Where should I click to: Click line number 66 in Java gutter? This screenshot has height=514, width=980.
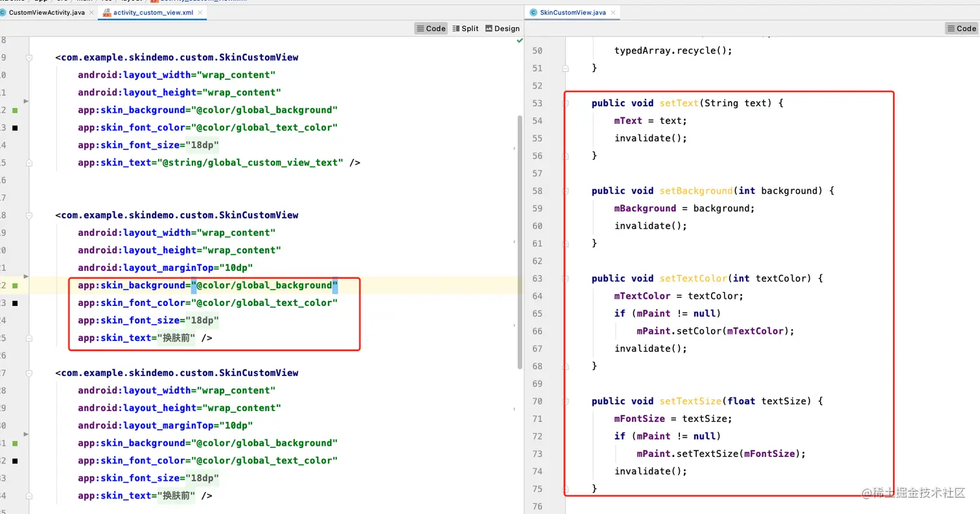point(537,331)
